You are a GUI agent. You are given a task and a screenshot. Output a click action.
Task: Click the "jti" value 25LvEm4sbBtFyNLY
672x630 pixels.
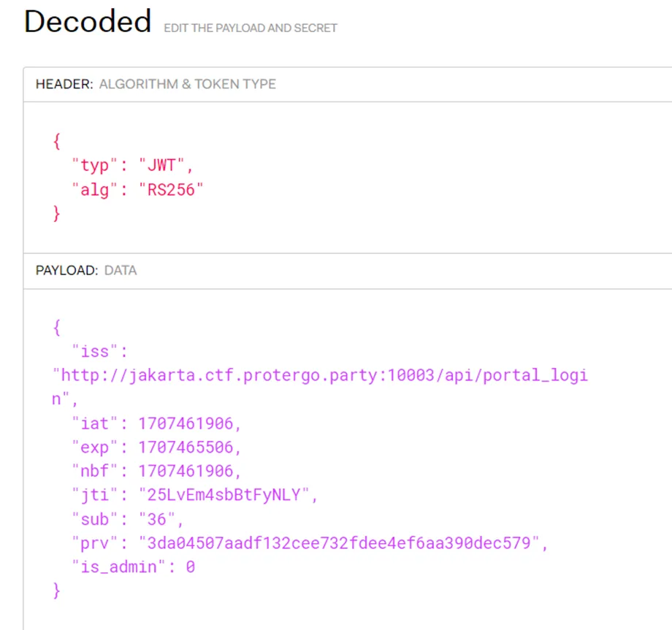click(x=228, y=494)
